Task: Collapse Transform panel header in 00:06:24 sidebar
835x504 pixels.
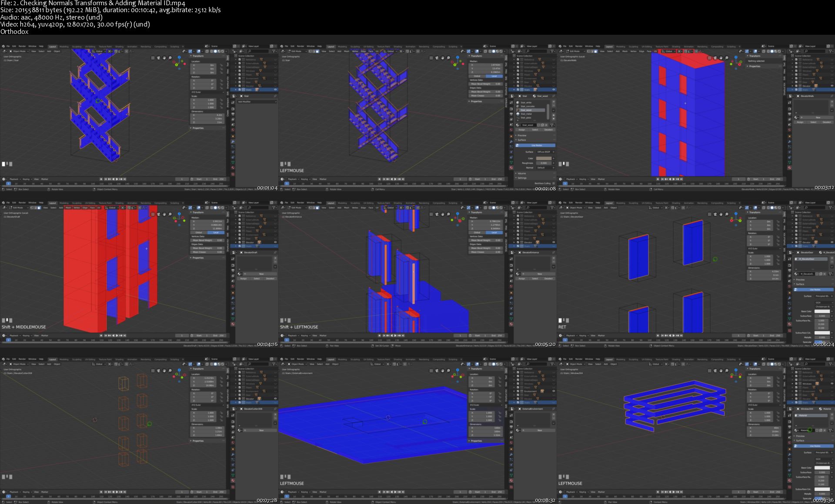Action: (755, 212)
